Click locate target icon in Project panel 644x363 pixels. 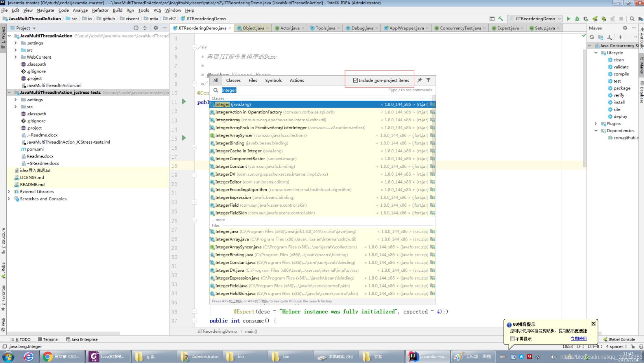[136, 28]
